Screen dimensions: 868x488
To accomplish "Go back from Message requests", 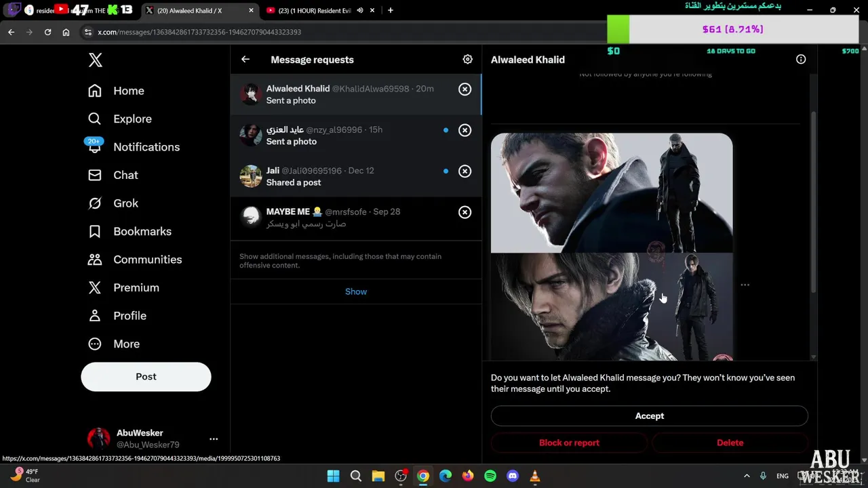I will coord(245,60).
